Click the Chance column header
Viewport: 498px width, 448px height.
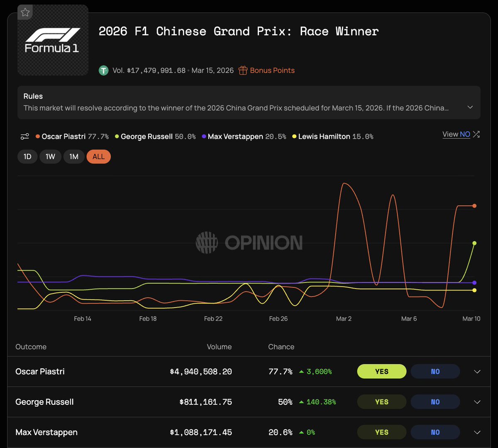(281, 347)
